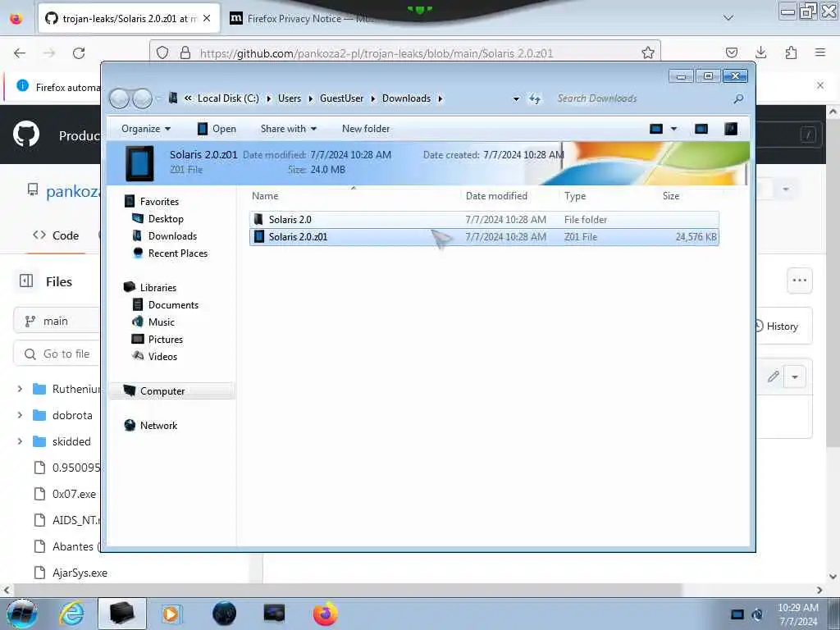Open the Firefox downloads icon
The width and height of the screenshot is (840, 630).
(x=760, y=52)
